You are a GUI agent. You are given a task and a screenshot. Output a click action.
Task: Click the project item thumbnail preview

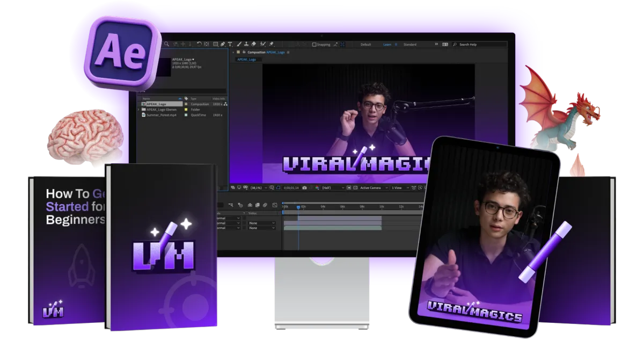(164, 67)
